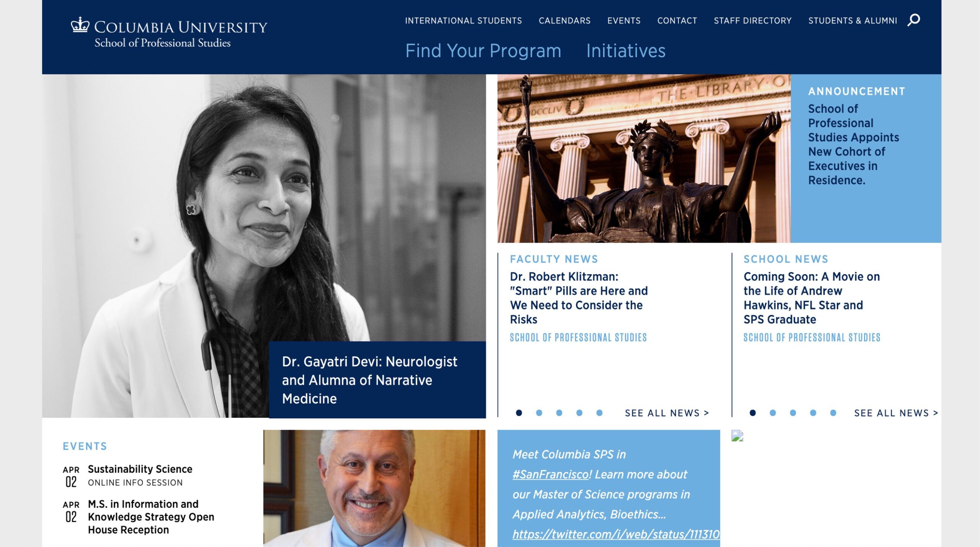Select the third Faculty News carousel dot
Image resolution: width=980 pixels, height=547 pixels.
point(559,413)
